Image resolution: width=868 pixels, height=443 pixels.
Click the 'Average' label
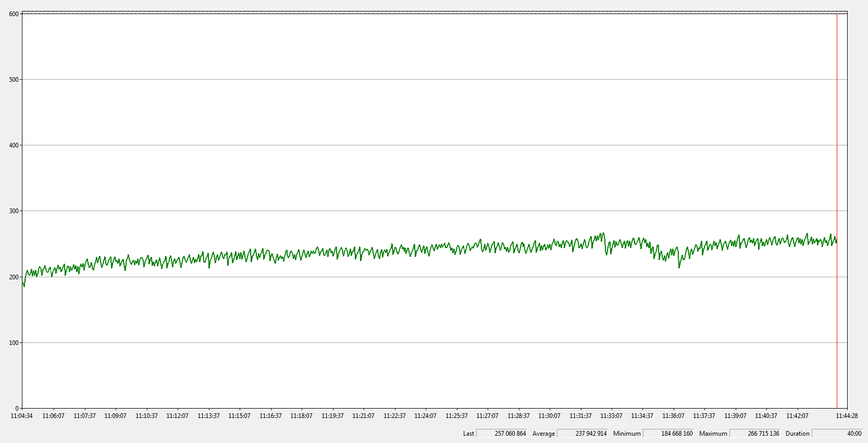(x=543, y=434)
